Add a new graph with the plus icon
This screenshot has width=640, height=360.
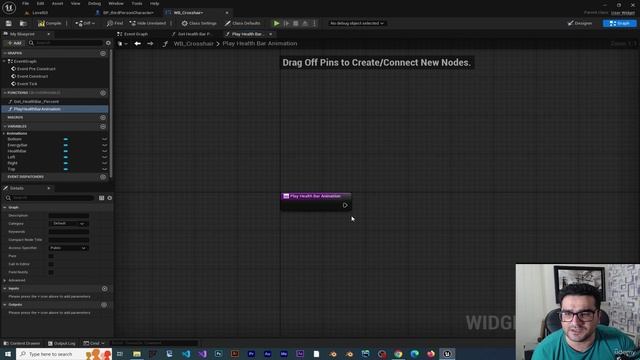(103, 53)
